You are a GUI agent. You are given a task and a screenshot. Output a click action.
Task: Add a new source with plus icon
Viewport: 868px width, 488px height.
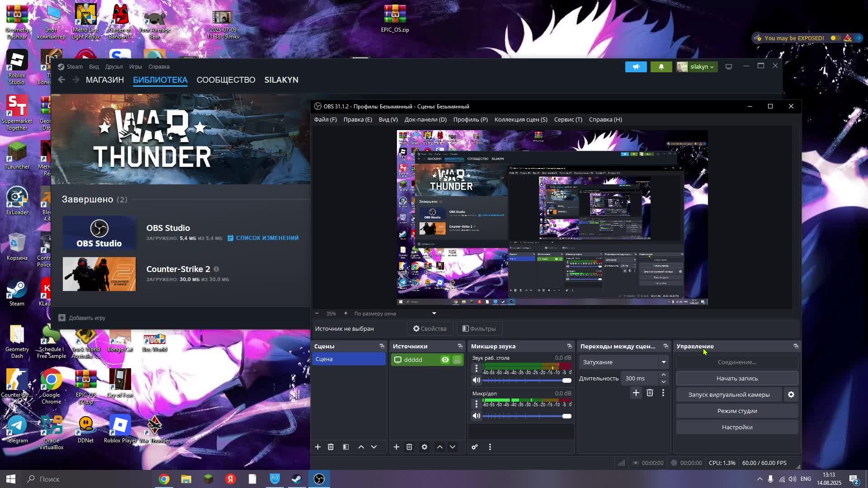point(396,447)
